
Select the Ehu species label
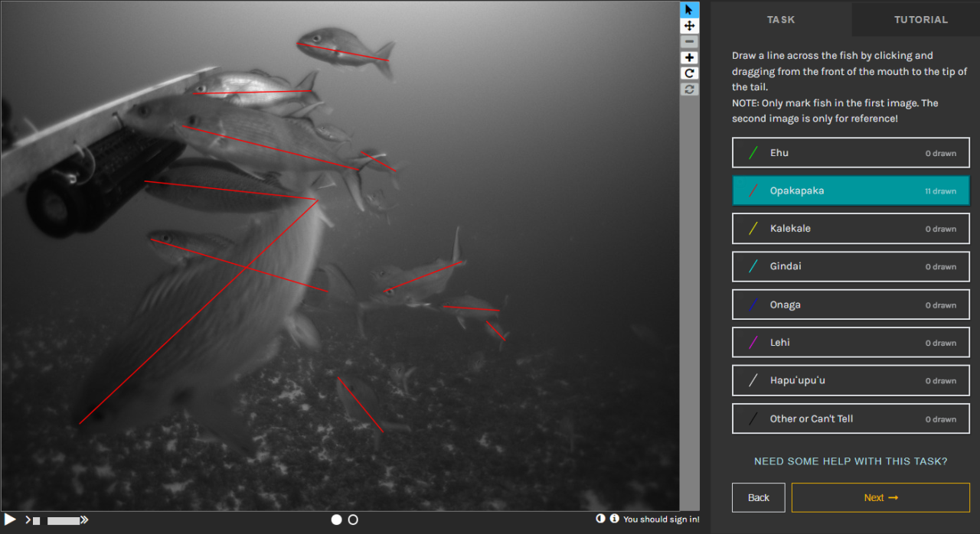851,153
